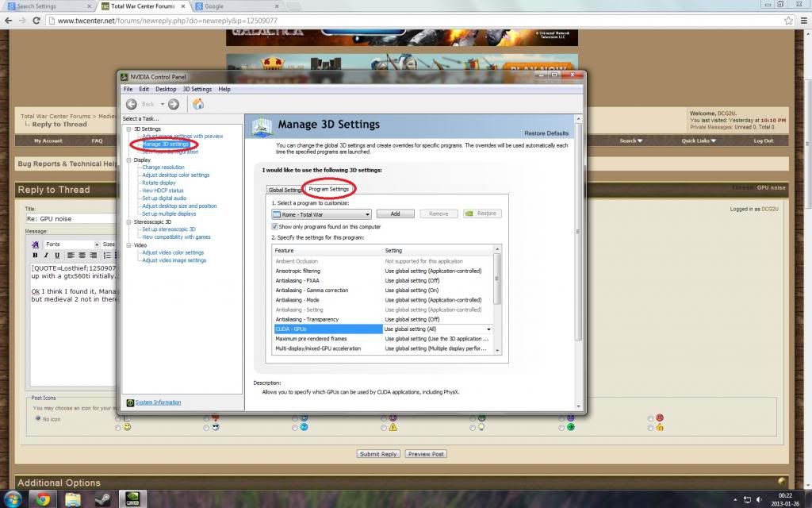
Task: Open the 3D Settings menu
Action: point(197,89)
